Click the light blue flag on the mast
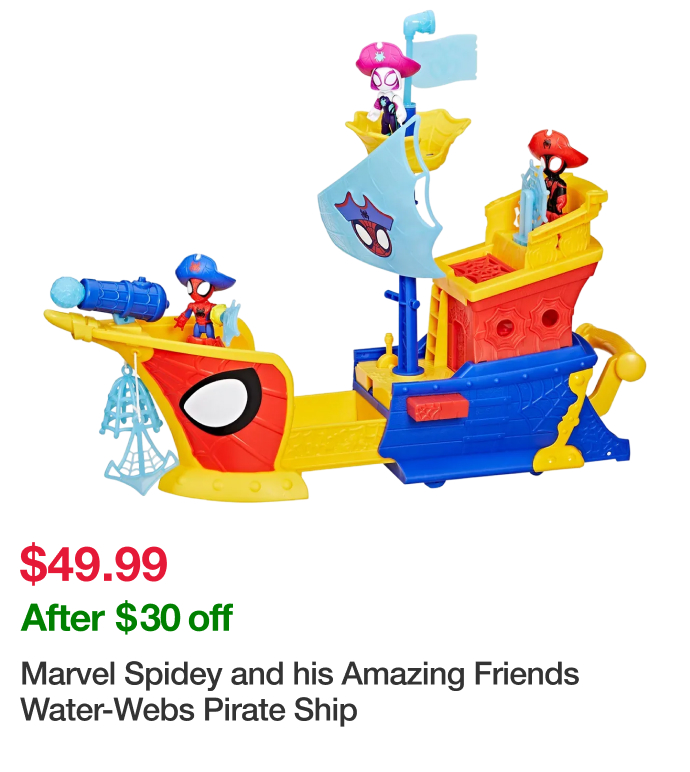Screen dimensions: 690x772 pos(445,60)
